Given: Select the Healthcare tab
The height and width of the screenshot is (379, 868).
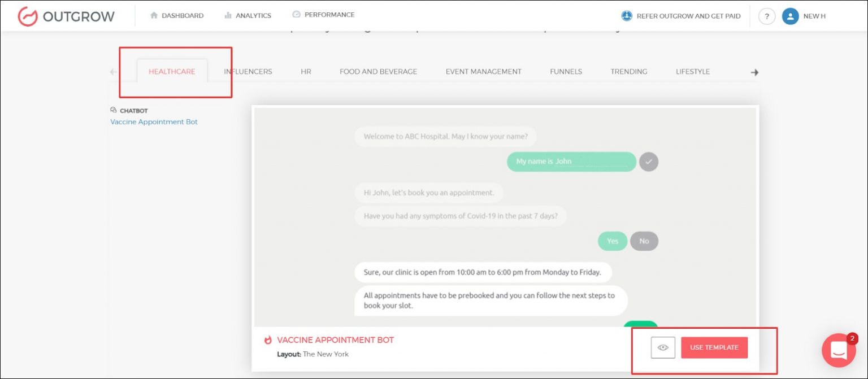Looking at the screenshot, I should [x=172, y=72].
